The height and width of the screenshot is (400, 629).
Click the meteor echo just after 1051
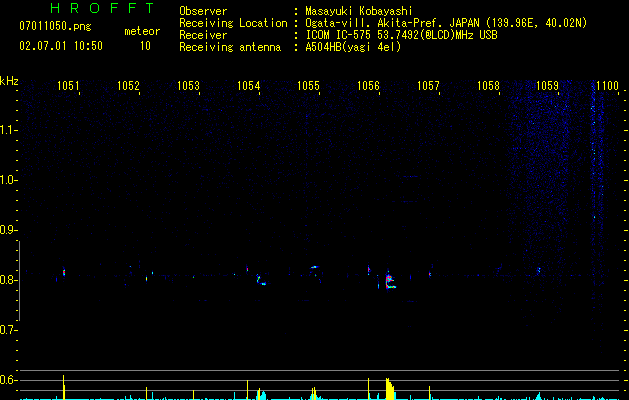pos(64,272)
